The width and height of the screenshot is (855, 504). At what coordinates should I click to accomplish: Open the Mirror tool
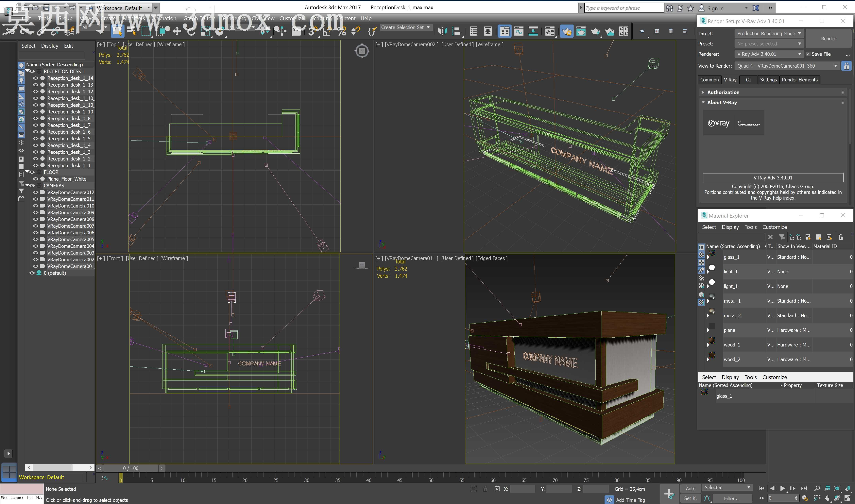coord(442,32)
